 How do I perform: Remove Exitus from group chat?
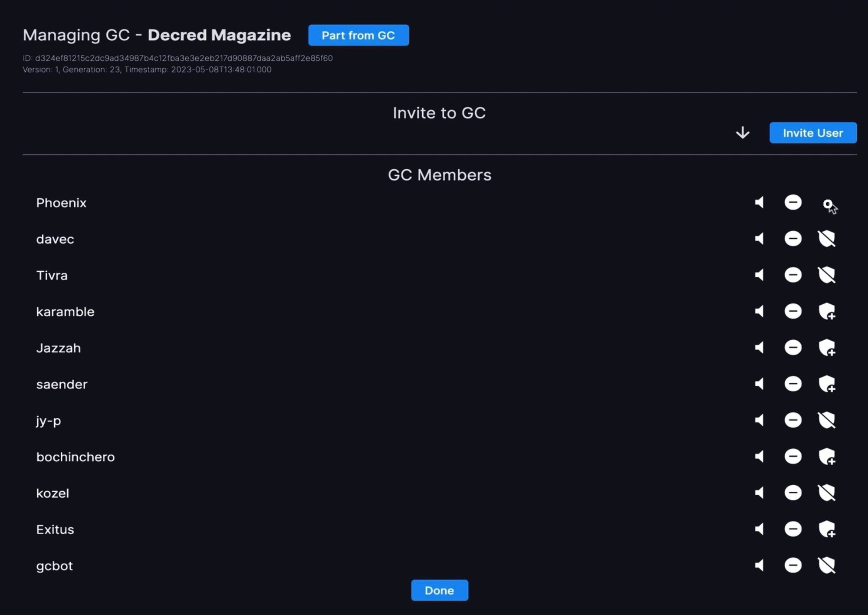[792, 529]
